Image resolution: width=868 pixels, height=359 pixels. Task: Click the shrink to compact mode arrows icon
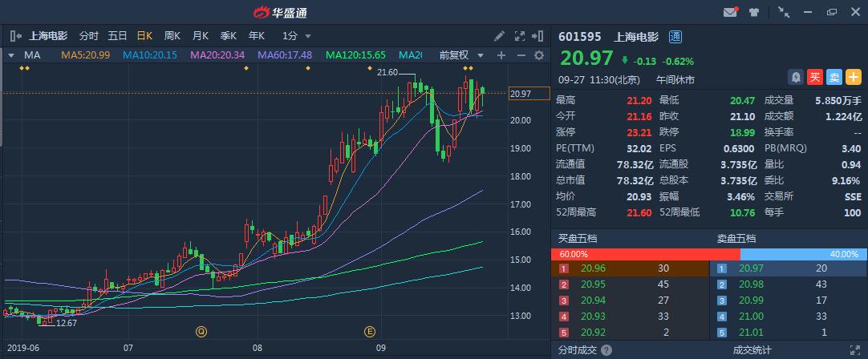tap(783, 12)
